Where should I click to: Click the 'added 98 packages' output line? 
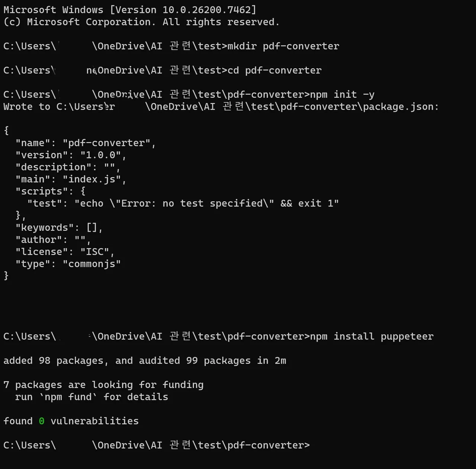coord(145,360)
